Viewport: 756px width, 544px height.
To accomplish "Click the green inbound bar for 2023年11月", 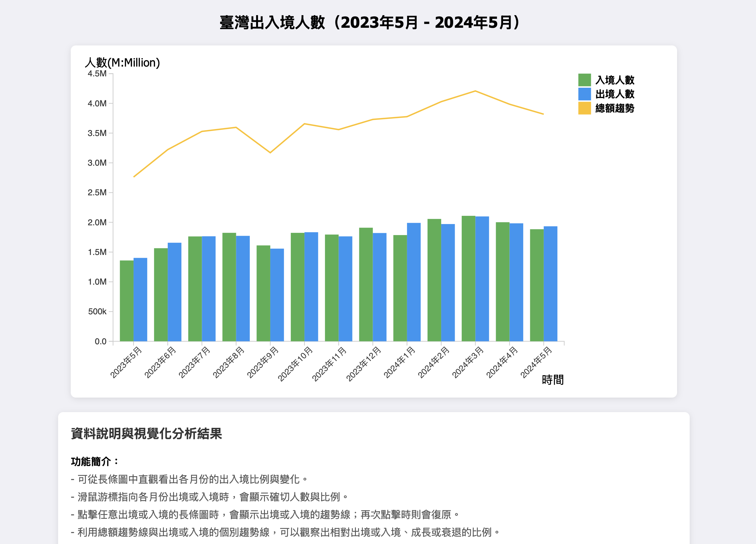I will (x=332, y=288).
